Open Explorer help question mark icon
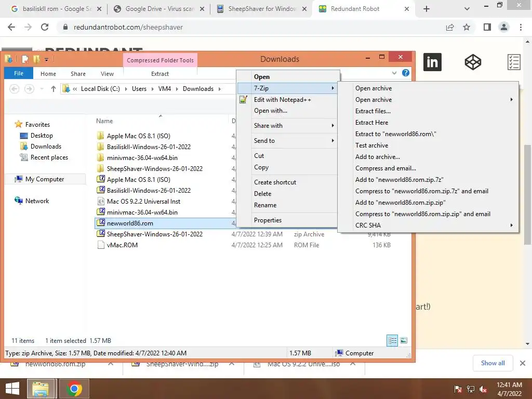Viewport: 532px width, 399px height. point(405,73)
